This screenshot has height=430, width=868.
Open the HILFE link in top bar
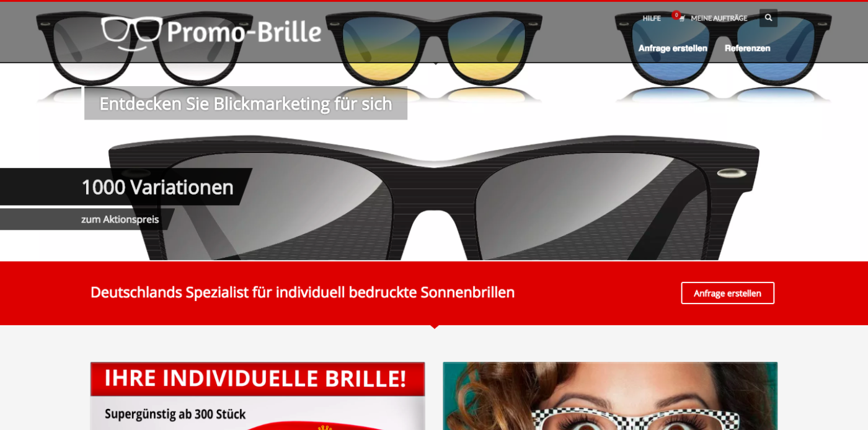point(652,19)
